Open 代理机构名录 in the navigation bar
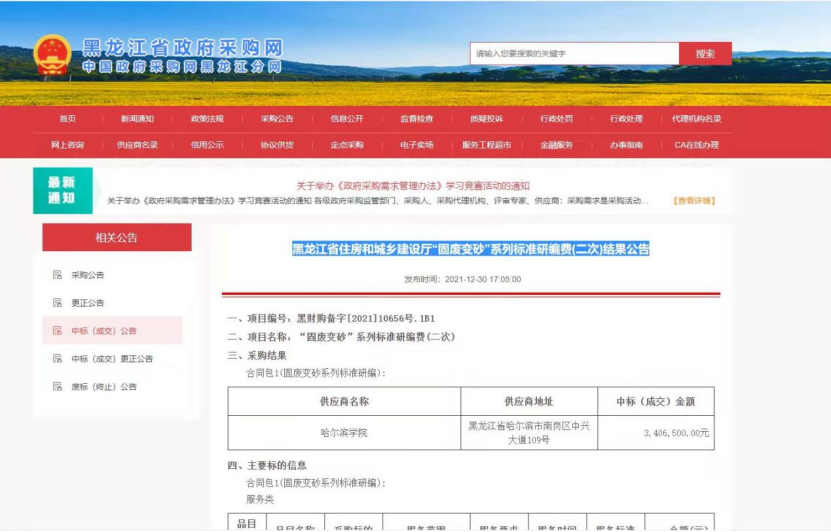 [696, 119]
